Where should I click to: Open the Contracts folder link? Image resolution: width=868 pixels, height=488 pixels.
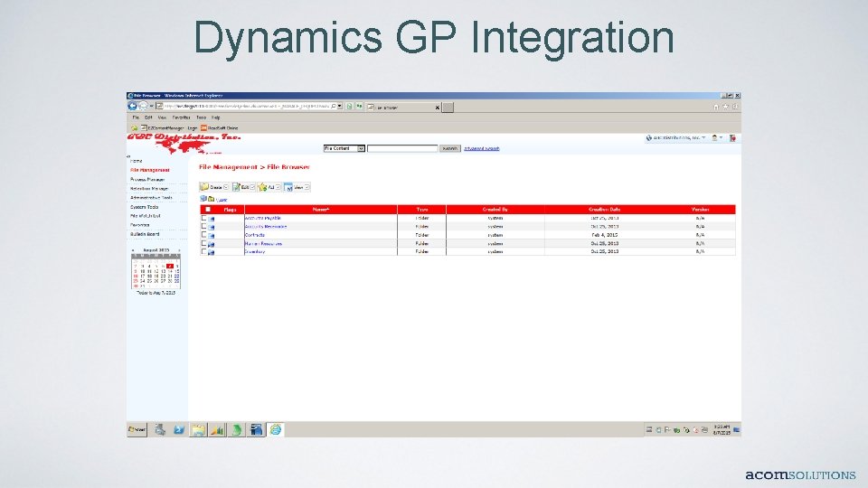click(255, 235)
